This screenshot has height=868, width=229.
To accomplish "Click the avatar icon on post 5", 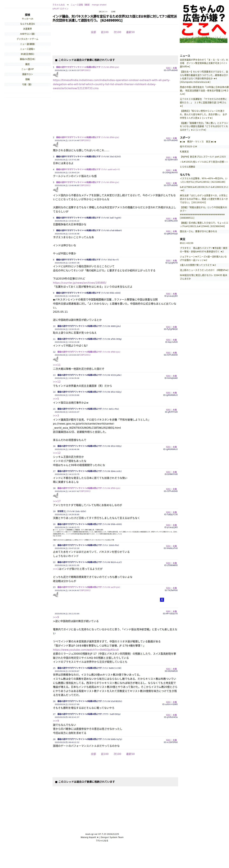I will click(x=56, y=190).
